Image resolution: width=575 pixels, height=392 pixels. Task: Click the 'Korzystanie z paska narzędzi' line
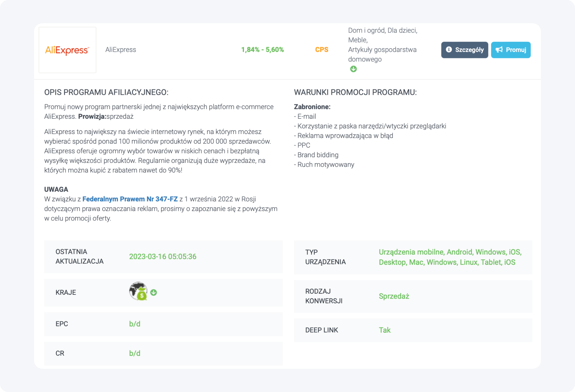pos(370,126)
